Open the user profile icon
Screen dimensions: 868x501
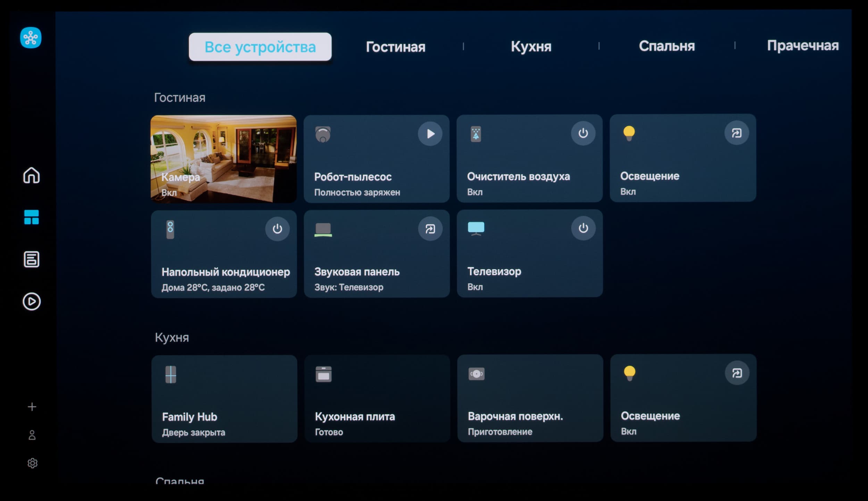[x=32, y=435]
